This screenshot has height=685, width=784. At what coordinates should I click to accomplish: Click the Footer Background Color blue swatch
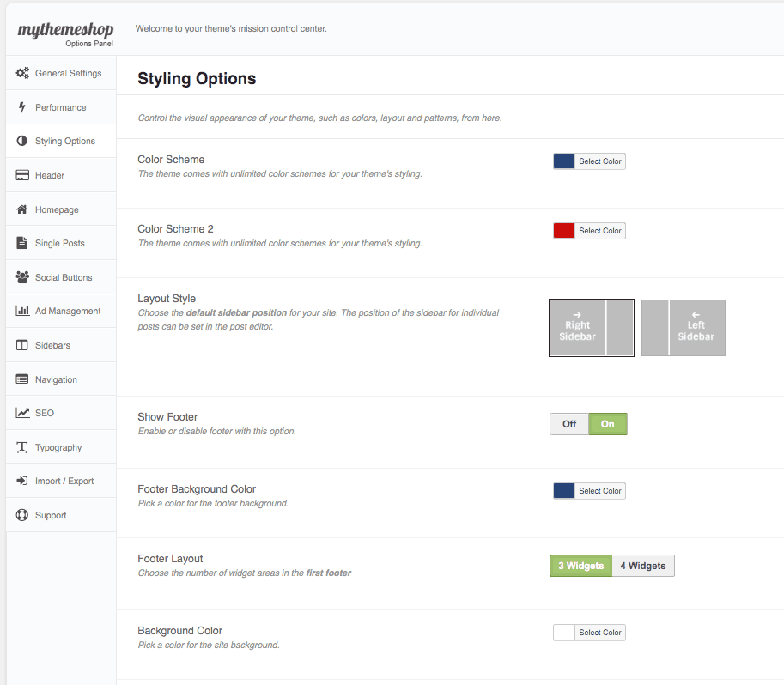point(564,491)
